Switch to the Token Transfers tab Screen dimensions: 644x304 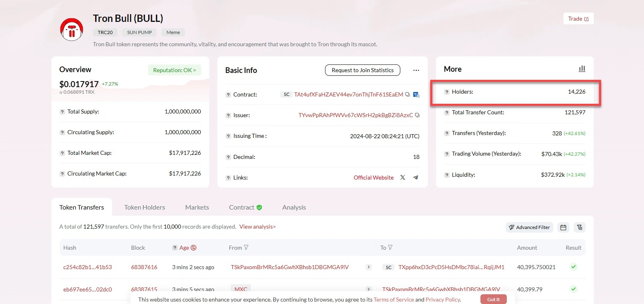click(x=82, y=207)
